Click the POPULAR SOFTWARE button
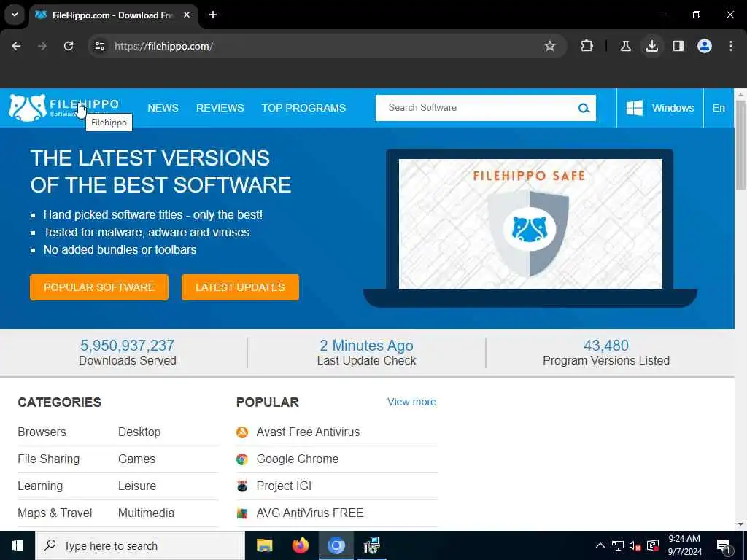The height and width of the screenshot is (560, 747). [x=99, y=287]
